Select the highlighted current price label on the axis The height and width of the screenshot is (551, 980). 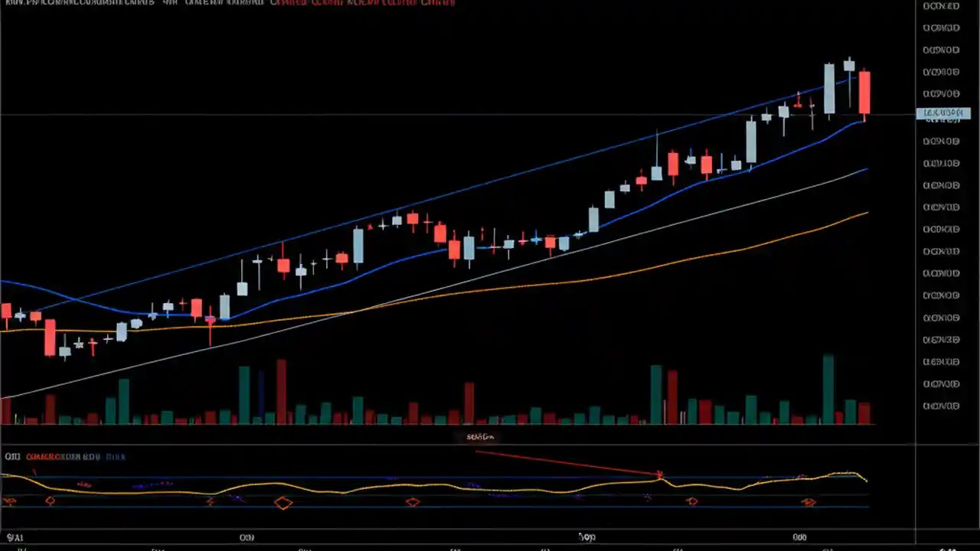pos(944,112)
